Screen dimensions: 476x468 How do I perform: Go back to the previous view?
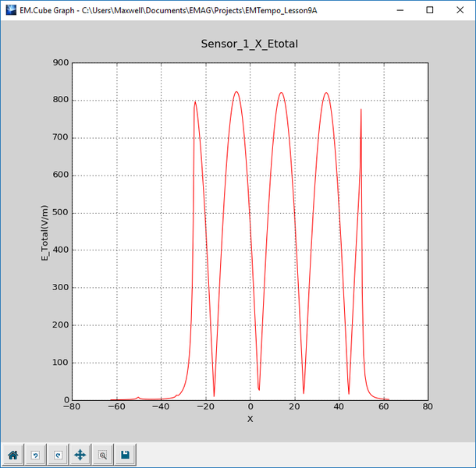(x=35, y=454)
